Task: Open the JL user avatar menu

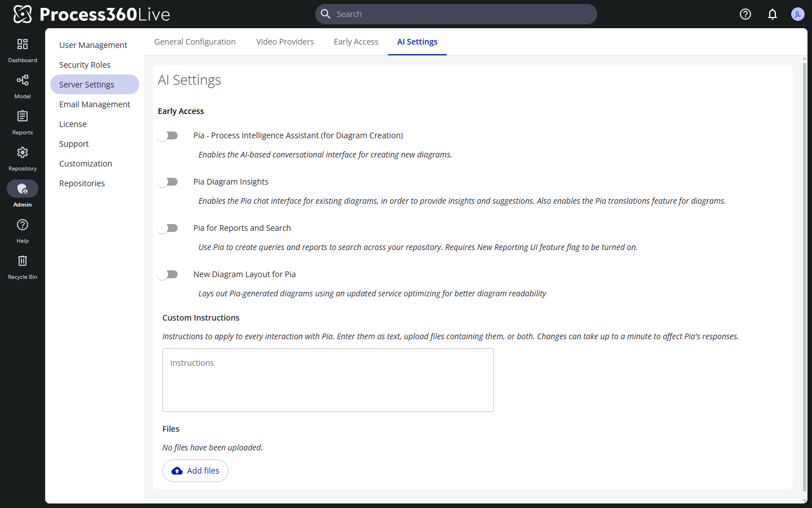Action: [797, 14]
